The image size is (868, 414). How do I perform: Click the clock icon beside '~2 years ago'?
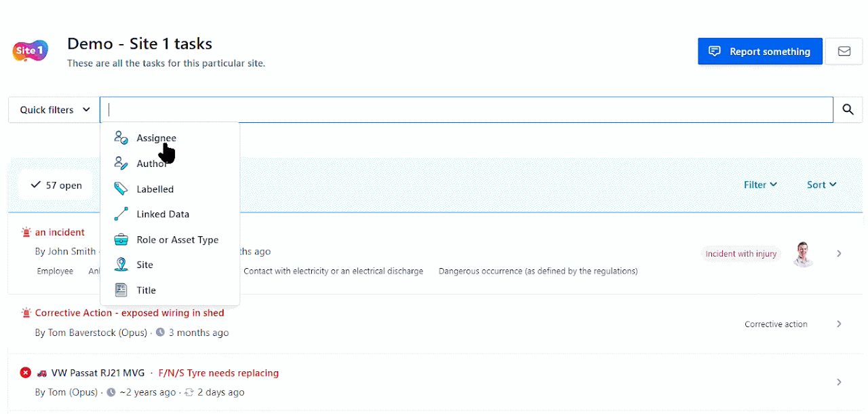tap(111, 392)
